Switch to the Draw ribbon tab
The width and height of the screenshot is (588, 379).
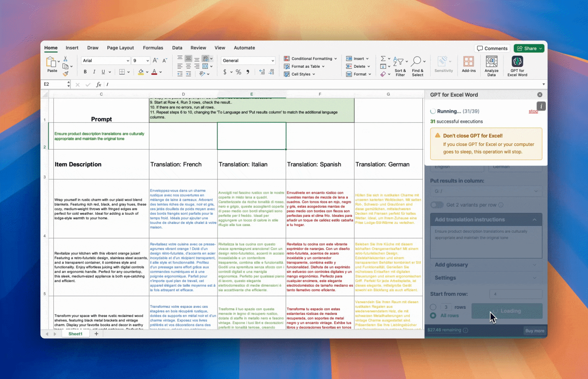point(93,48)
